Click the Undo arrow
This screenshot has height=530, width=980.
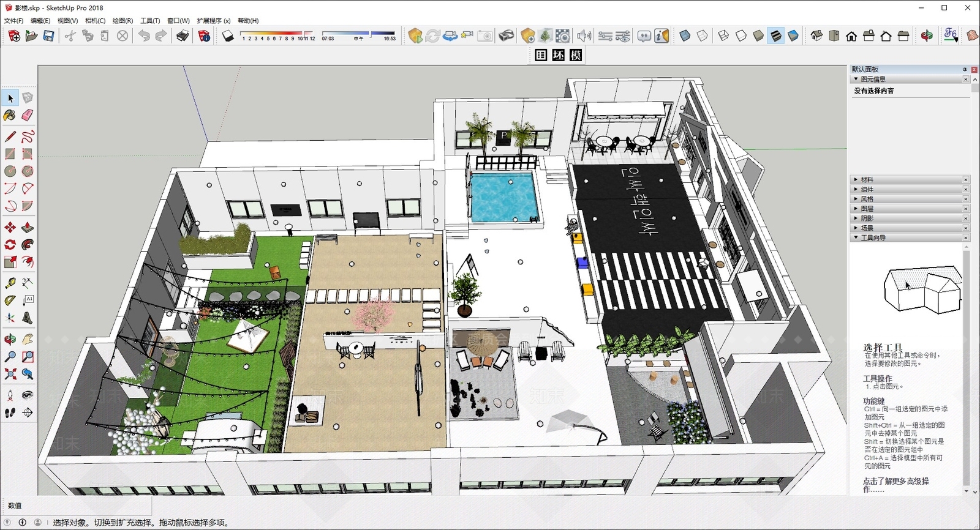[144, 36]
